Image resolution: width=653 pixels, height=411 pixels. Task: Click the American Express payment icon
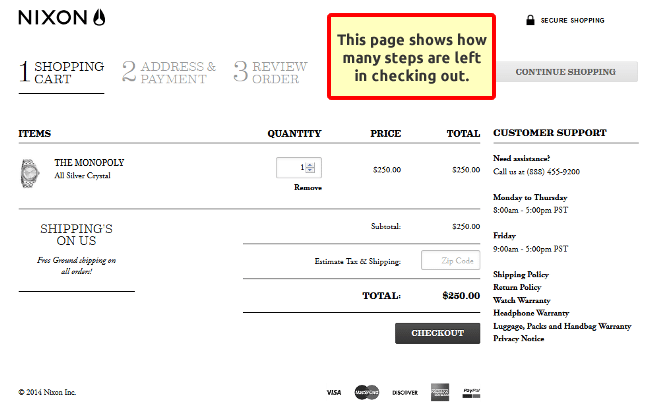440,392
